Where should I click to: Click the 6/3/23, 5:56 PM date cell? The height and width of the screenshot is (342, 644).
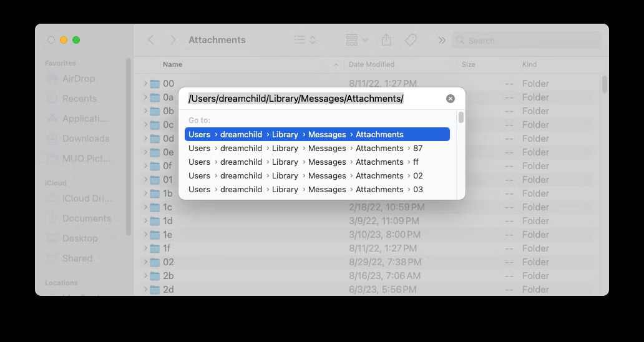click(383, 290)
